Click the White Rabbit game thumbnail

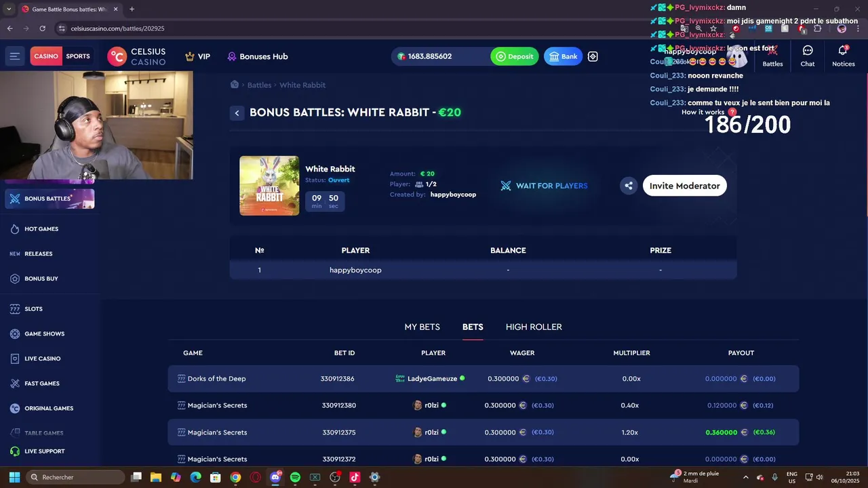[x=269, y=186]
